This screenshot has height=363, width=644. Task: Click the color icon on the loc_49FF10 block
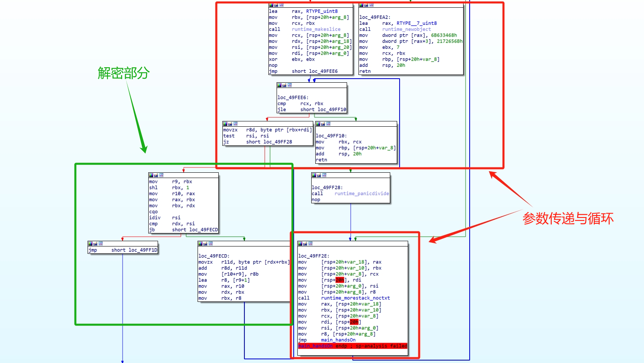click(318, 124)
